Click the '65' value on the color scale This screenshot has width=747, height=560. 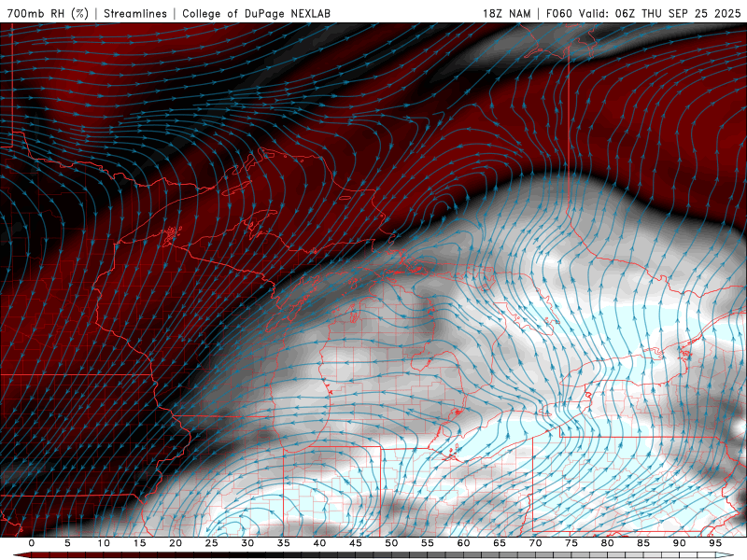pyautogui.click(x=500, y=543)
